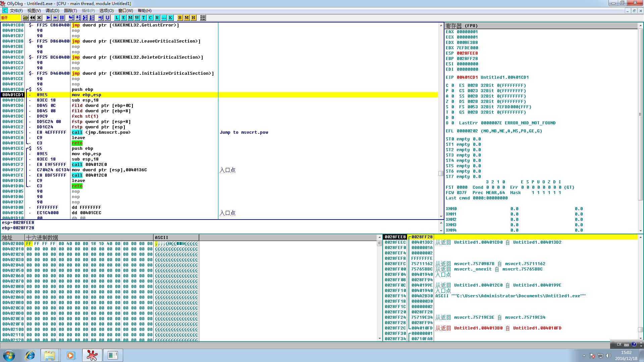Restart the program with the rewind icon
The image size is (644, 362).
[x=33, y=18]
